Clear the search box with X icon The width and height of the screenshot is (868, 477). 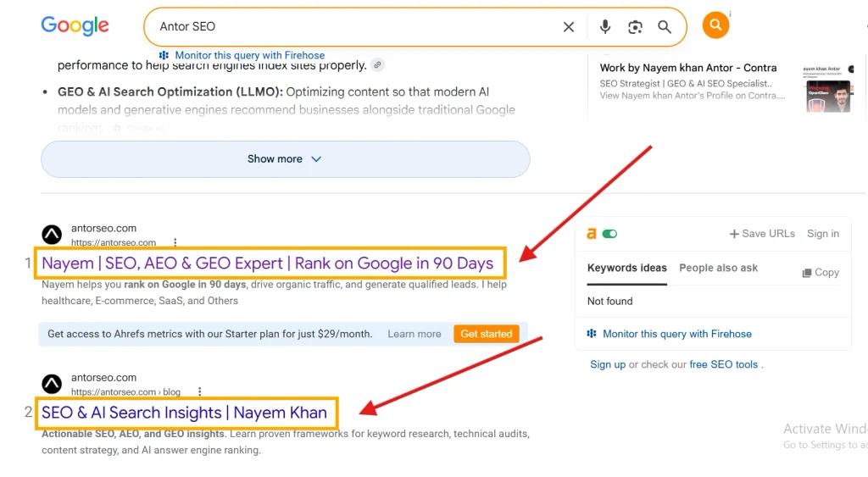[569, 26]
